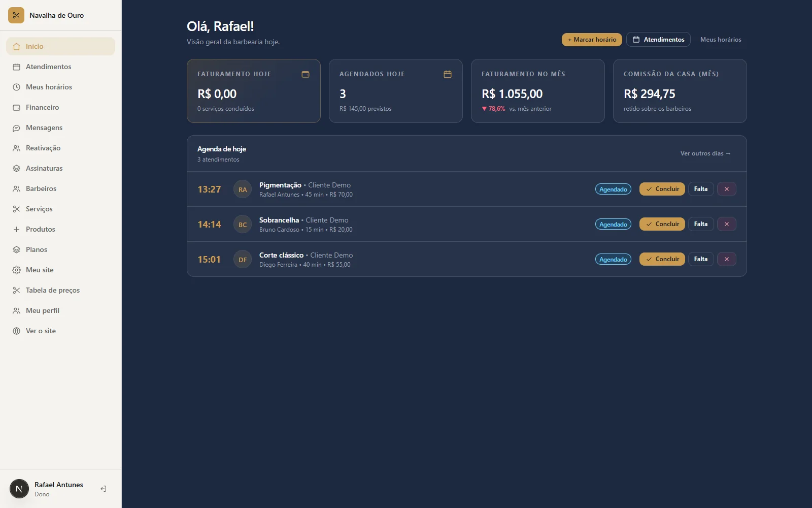Screen dimensions: 812x508
Task: Click the Navalha de Ouro scissors logo
Action: coord(16,15)
